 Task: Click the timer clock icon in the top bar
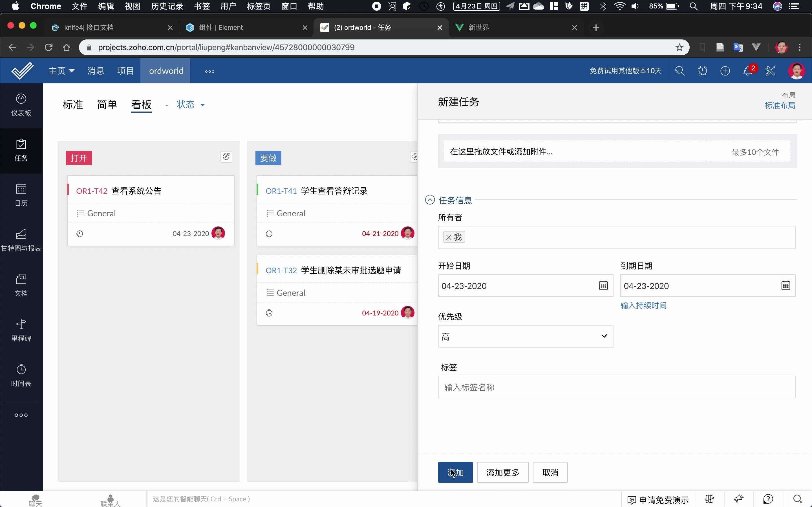pos(703,71)
